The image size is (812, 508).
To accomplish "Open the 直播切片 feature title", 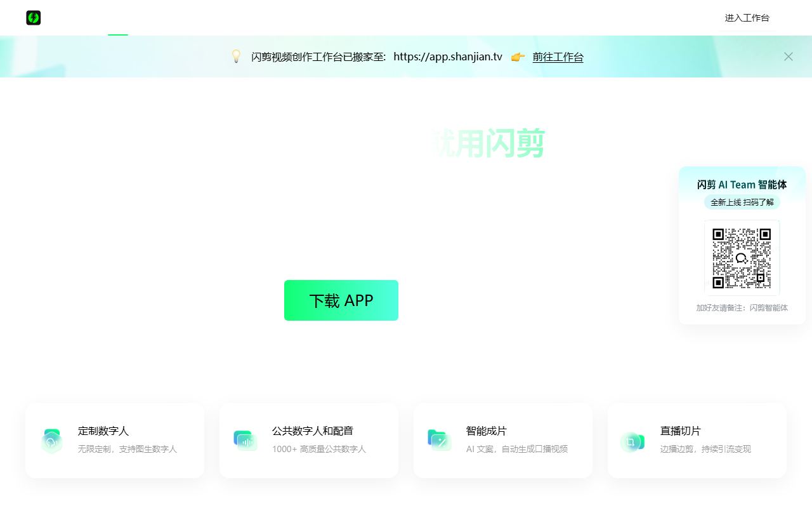I will coord(681,431).
